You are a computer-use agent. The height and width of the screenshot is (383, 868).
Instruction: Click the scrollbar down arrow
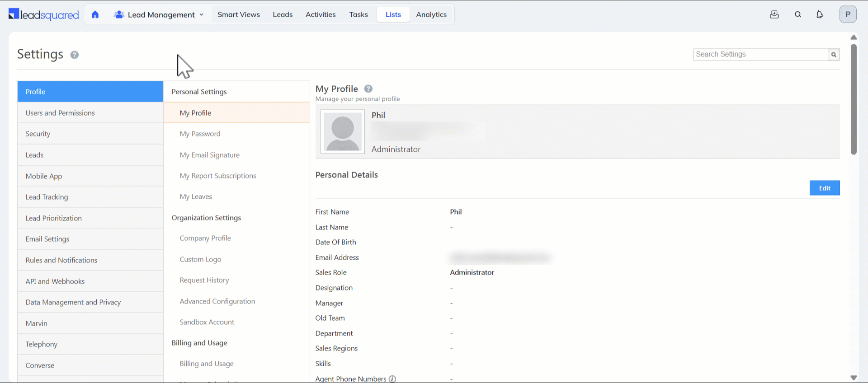click(854, 378)
